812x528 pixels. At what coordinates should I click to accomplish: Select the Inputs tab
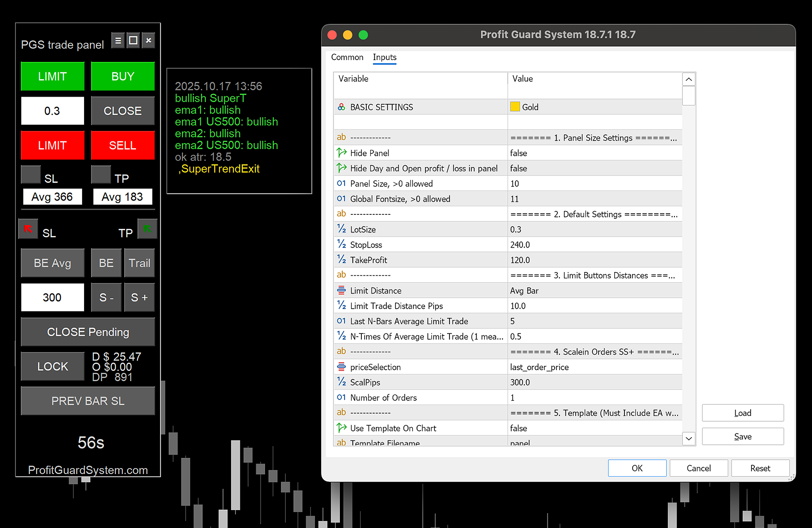(384, 57)
